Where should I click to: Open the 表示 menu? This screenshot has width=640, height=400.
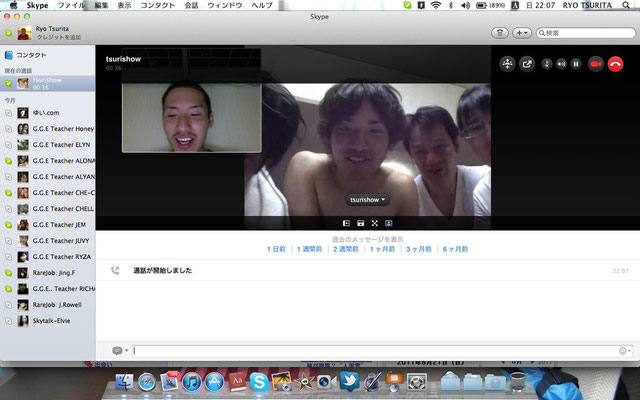click(124, 5)
